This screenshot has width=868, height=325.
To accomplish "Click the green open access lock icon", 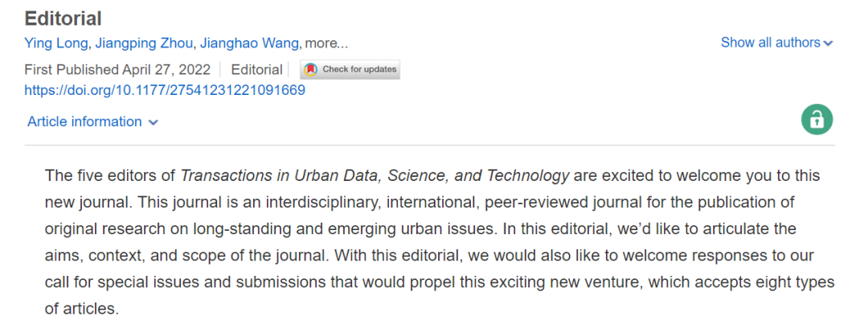I will click(x=817, y=119).
